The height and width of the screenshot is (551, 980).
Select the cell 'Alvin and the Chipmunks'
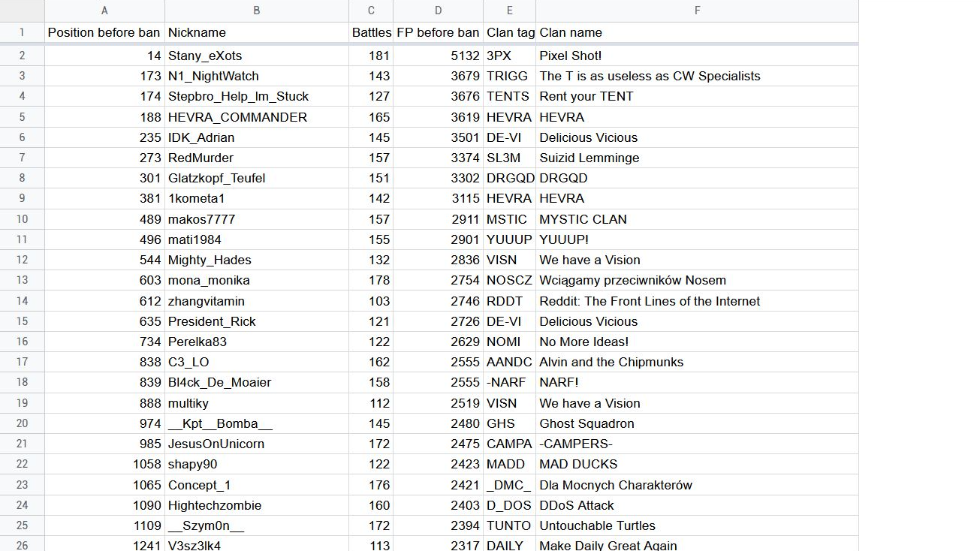tap(698, 362)
